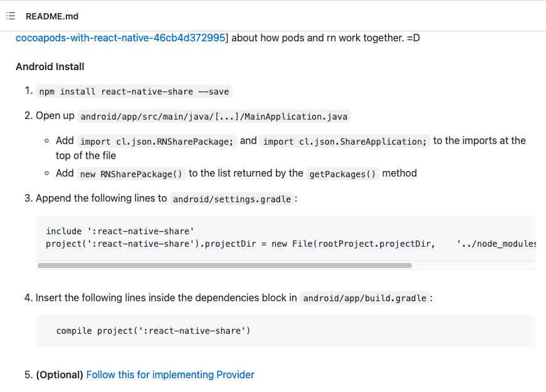Click the getPackages() method code span
The width and height of the screenshot is (546, 392).
coord(342,174)
